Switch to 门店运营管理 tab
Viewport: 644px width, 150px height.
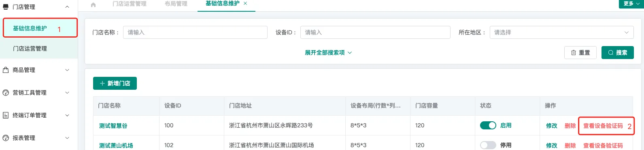pos(130,4)
